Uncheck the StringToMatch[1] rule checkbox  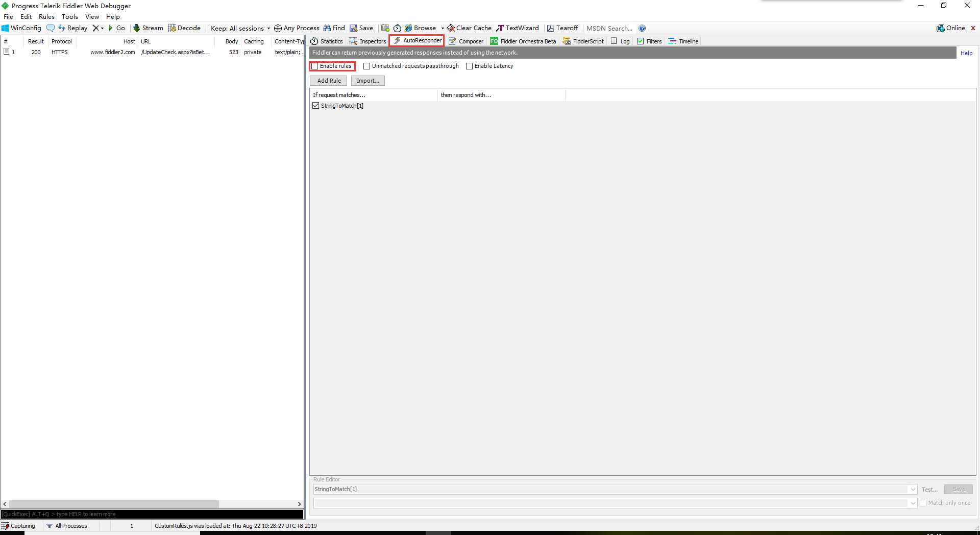315,106
